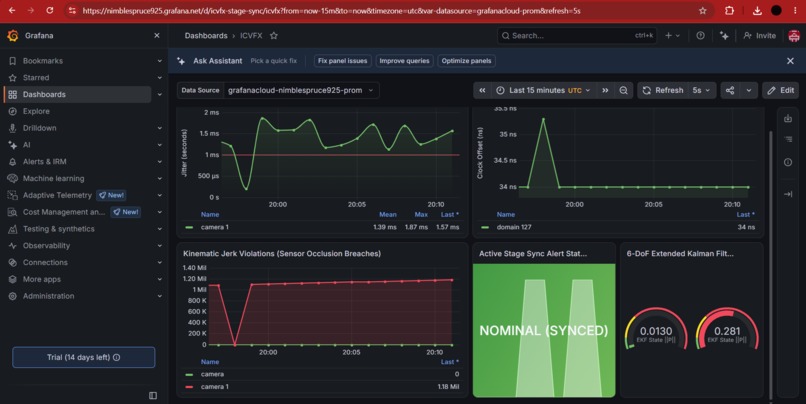This screenshot has width=806, height=404.
Task: Expand the Alerts & IRM chevron
Action: pyautogui.click(x=159, y=161)
